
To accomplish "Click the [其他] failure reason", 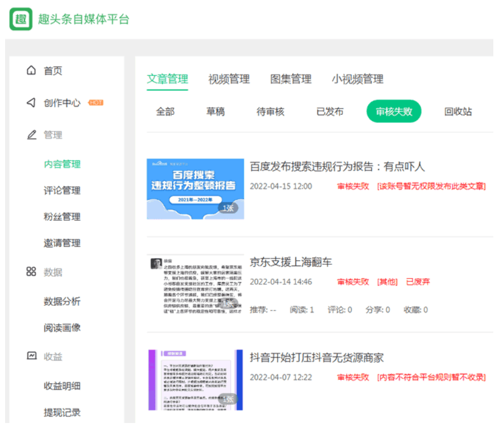I will pyautogui.click(x=387, y=282).
